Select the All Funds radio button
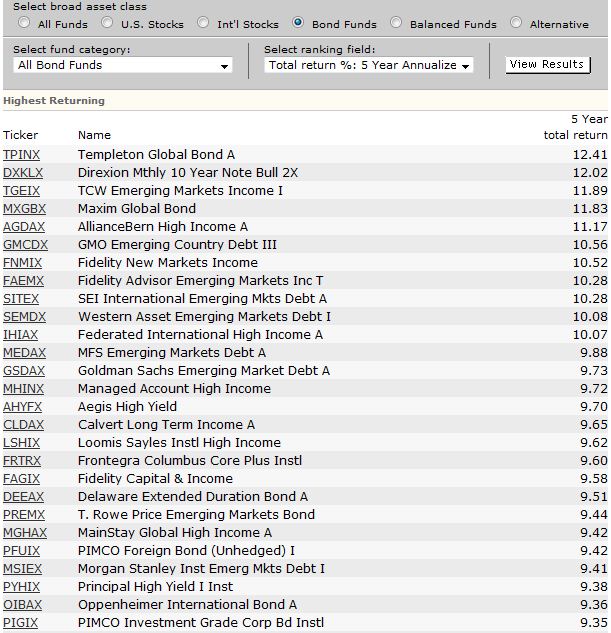The width and height of the screenshot is (611, 633). (x=24, y=23)
